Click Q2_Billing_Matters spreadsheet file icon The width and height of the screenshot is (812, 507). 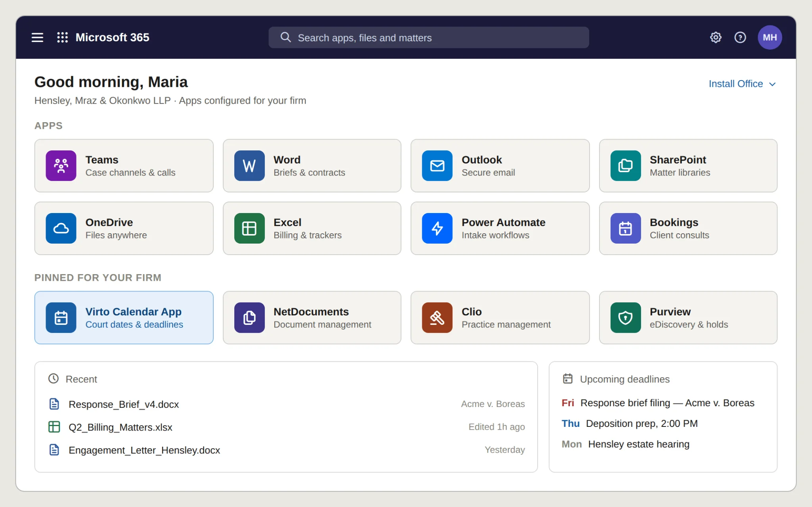click(54, 427)
